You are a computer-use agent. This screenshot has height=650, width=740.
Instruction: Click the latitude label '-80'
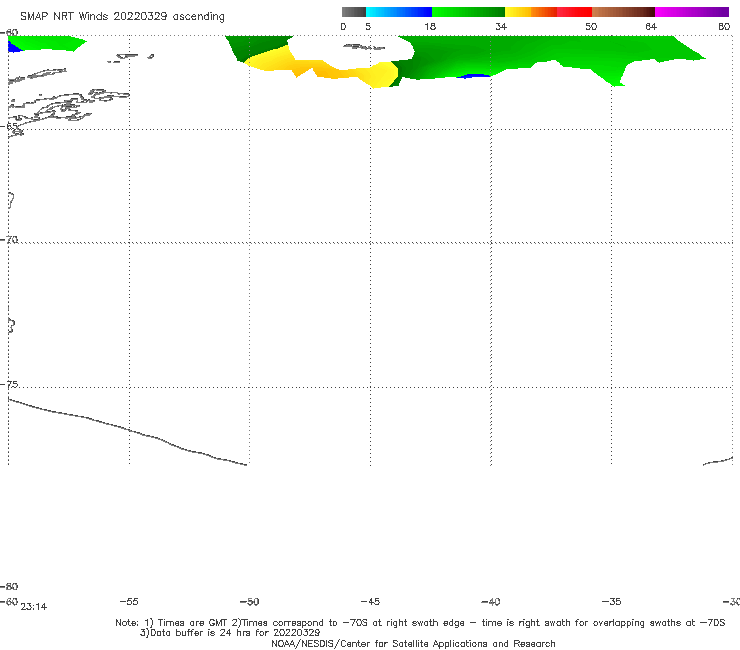coord(9,586)
